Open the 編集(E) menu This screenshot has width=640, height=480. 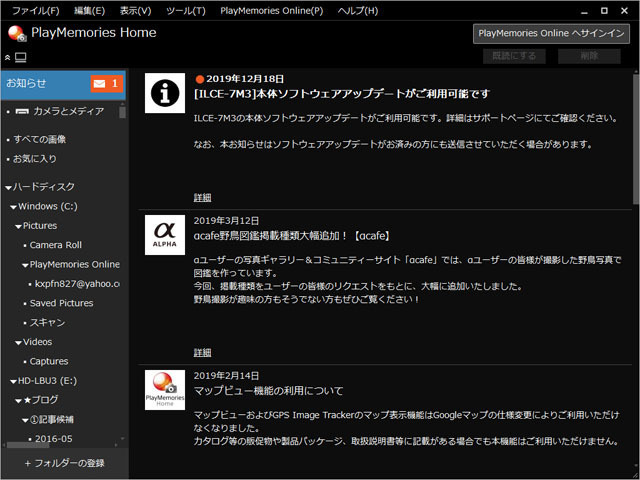click(x=89, y=11)
